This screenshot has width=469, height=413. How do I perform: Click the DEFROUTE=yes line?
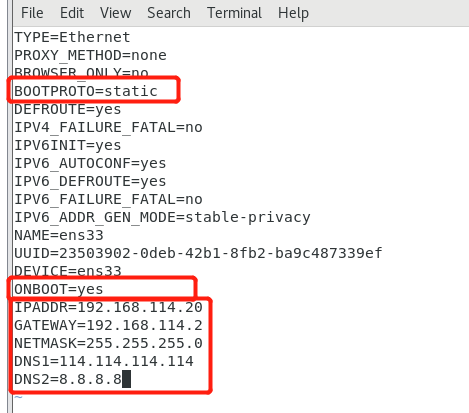(x=67, y=109)
